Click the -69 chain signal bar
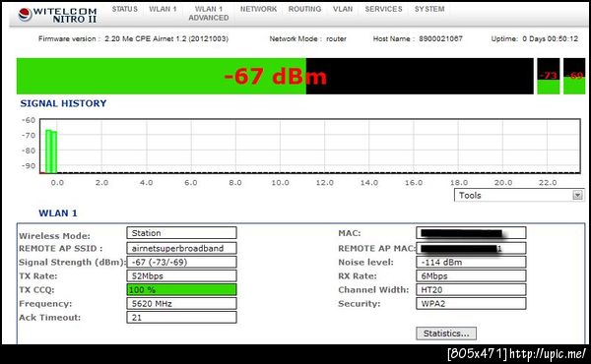Image resolution: width=591 pixels, height=364 pixels. [574, 76]
